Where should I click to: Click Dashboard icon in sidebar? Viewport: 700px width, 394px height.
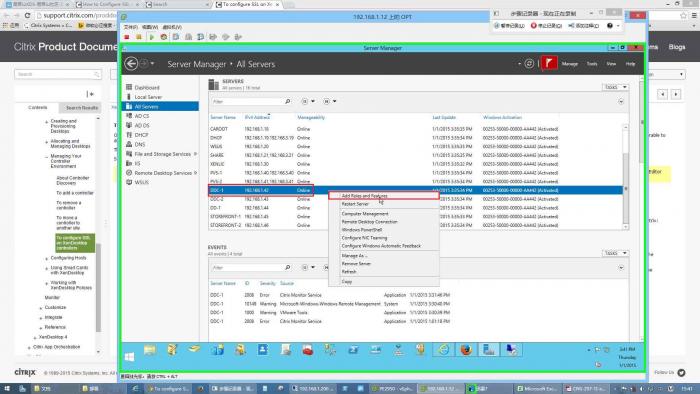129,87
